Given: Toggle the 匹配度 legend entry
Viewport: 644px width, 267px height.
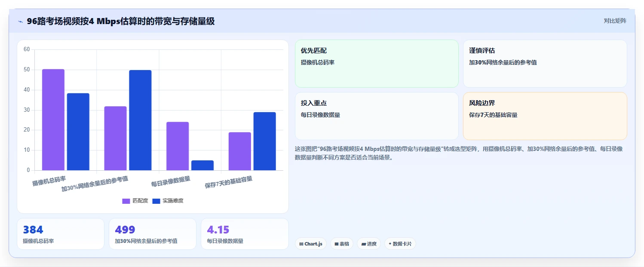Looking at the screenshot, I should click(135, 201).
